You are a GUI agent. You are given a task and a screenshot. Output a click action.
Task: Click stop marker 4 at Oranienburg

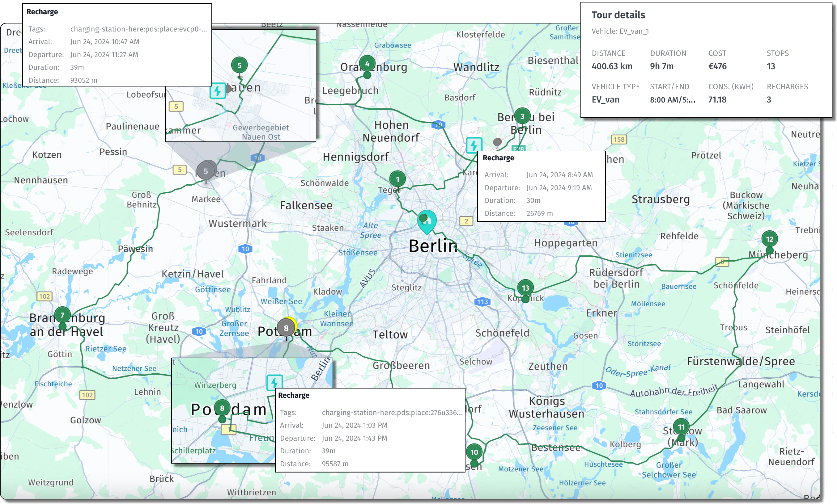(367, 64)
